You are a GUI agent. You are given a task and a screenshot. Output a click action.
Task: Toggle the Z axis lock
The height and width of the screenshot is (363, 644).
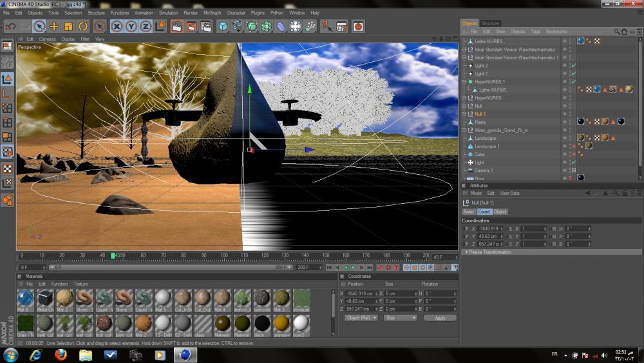pyautogui.click(x=146, y=26)
